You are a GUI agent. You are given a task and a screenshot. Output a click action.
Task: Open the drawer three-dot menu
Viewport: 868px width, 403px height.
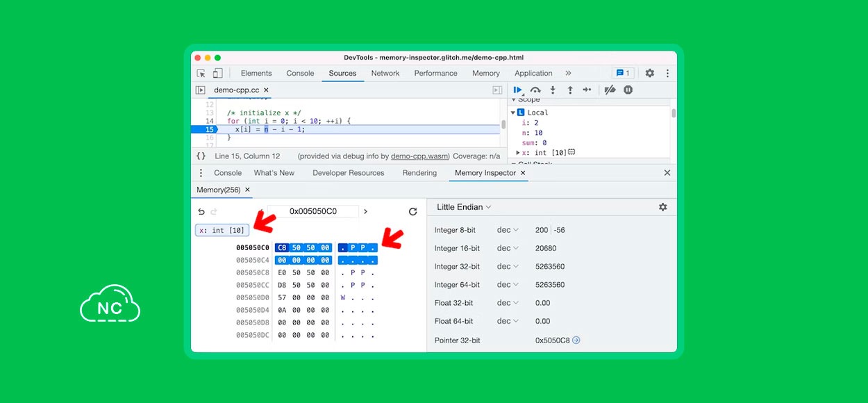(201, 173)
